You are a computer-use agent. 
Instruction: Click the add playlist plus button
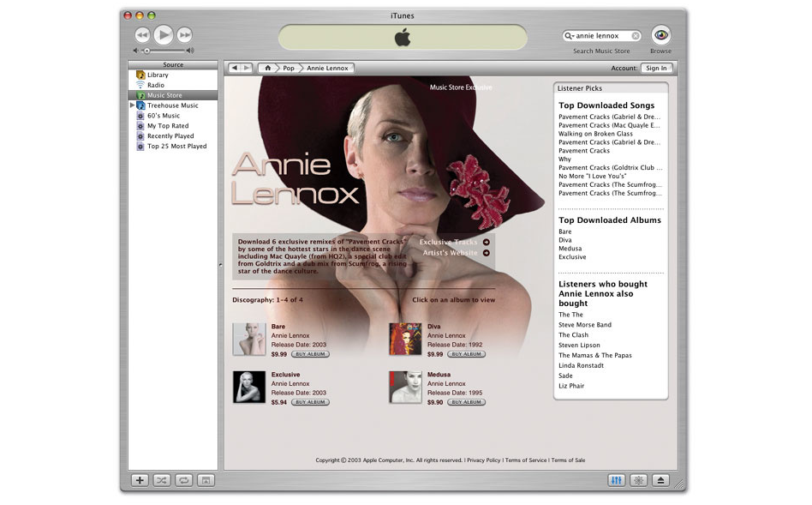[140, 481]
